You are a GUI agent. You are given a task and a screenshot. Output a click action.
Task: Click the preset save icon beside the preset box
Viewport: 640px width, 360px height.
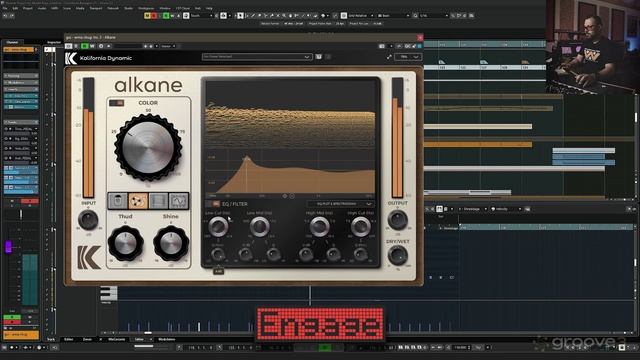318,57
